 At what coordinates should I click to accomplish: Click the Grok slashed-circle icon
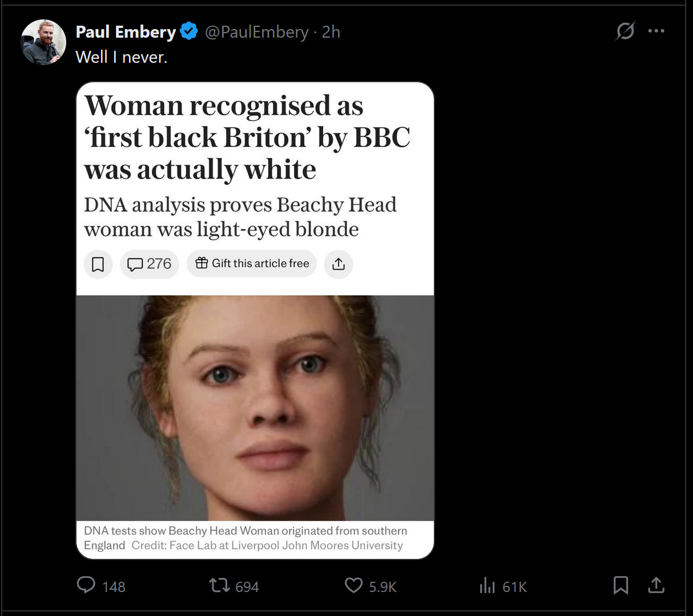(x=625, y=31)
